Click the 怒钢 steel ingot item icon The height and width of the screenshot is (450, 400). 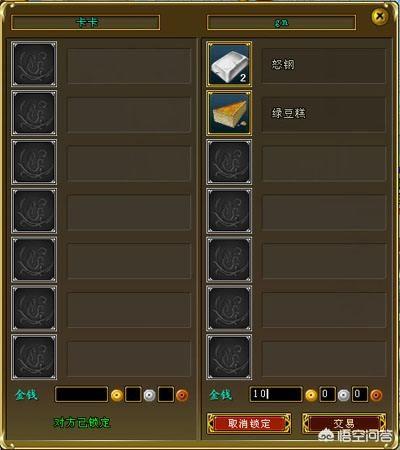(x=229, y=64)
